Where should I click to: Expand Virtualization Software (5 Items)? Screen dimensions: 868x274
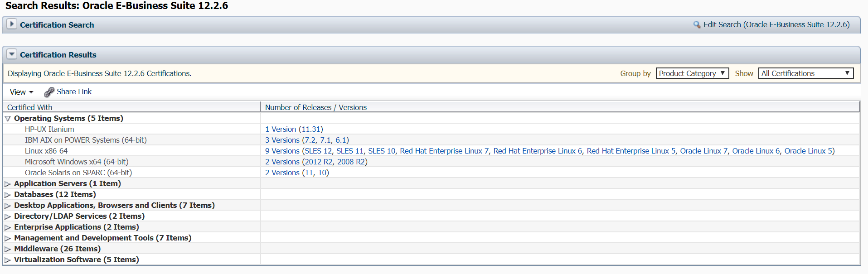pos(7,260)
